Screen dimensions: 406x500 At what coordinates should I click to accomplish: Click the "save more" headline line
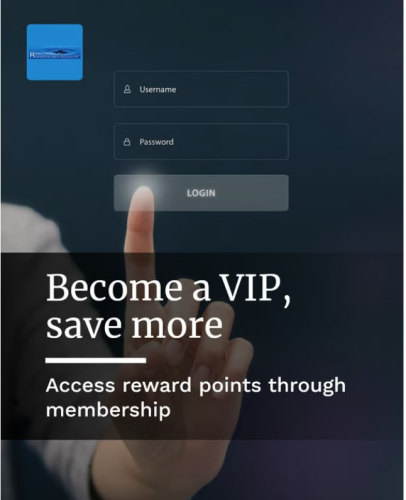134,324
